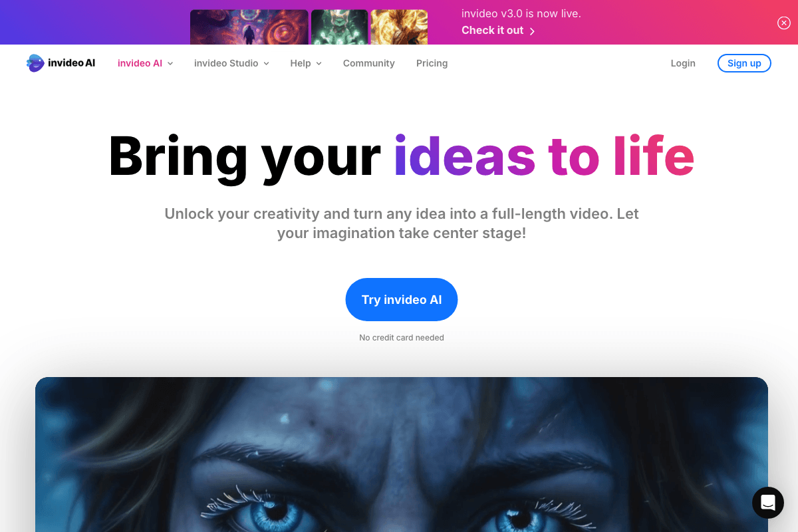Expand the Help menu chevron
Image resolution: width=798 pixels, height=532 pixels.
coord(319,64)
